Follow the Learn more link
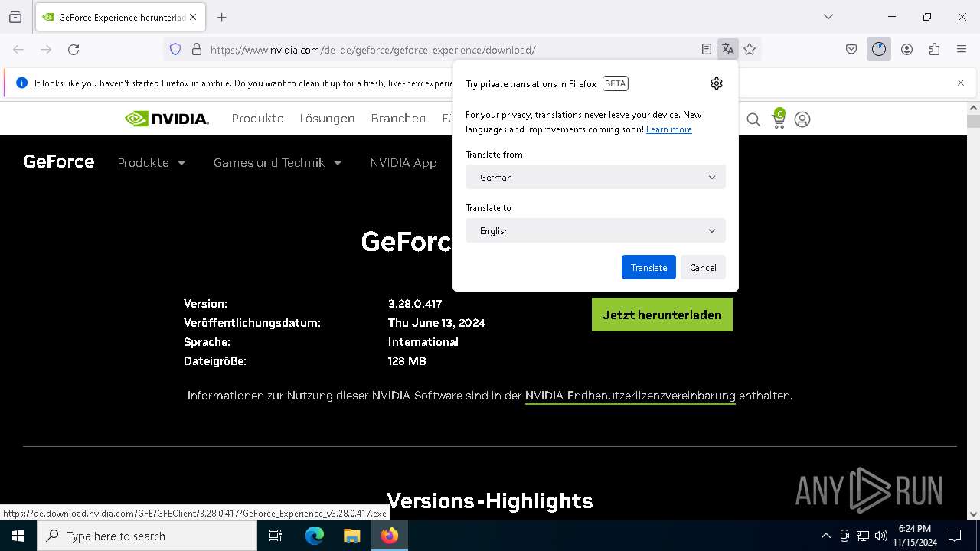Image resolution: width=980 pixels, height=551 pixels. (x=669, y=129)
